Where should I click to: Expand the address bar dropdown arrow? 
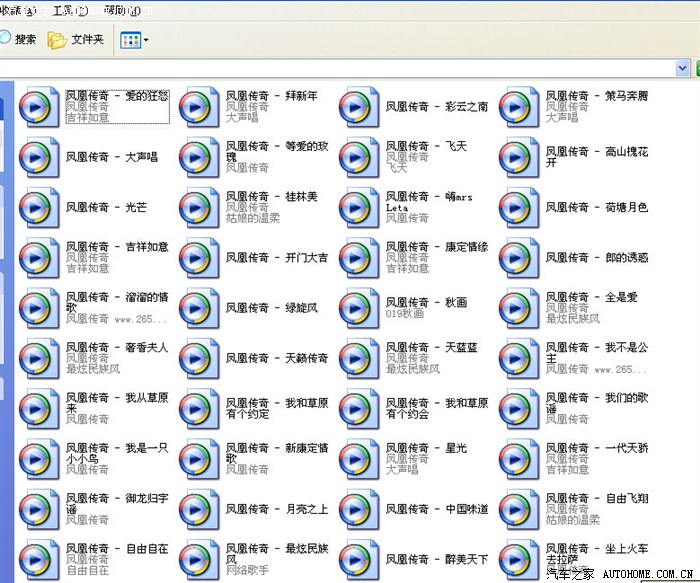(683, 68)
